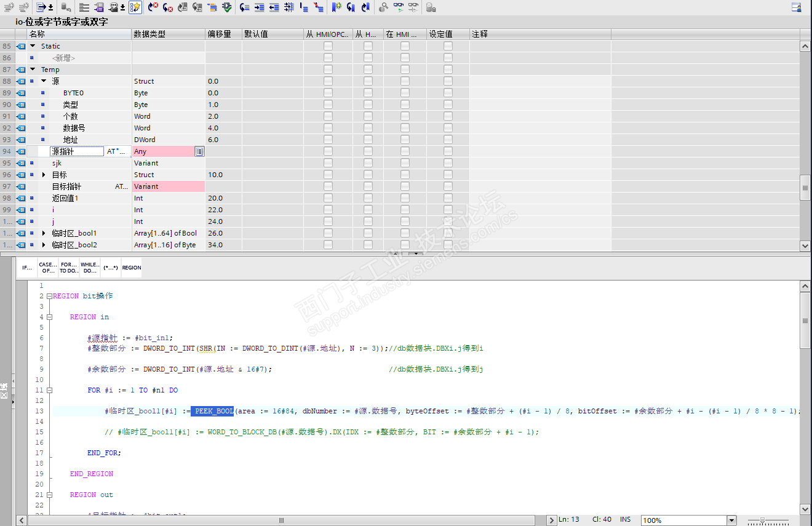Collapse the REGION in code fold at line 4
The image size is (812, 526).
pyautogui.click(x=49, y=317)
